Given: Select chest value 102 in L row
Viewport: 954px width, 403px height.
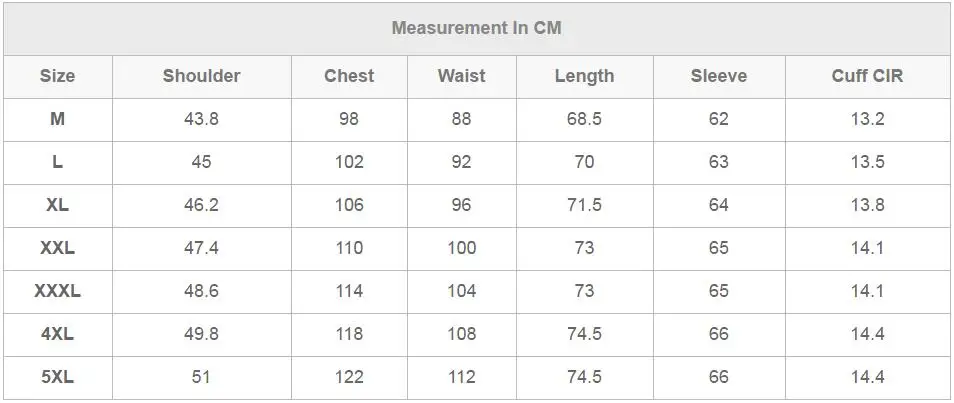Looking at the screenshot, I should coord(349,162).
